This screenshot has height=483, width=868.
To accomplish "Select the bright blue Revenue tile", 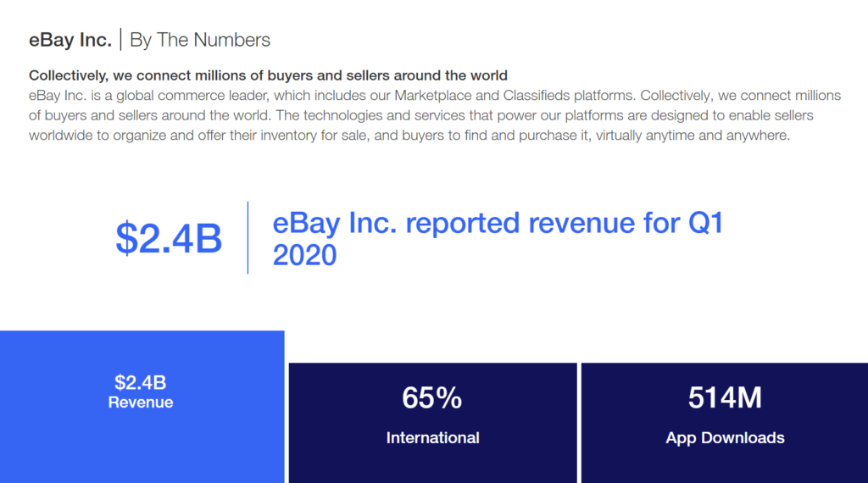I will [142, 441].
